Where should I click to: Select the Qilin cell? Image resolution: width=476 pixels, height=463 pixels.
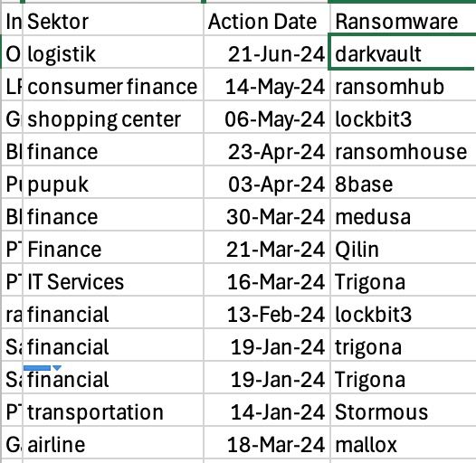point(403,248)
